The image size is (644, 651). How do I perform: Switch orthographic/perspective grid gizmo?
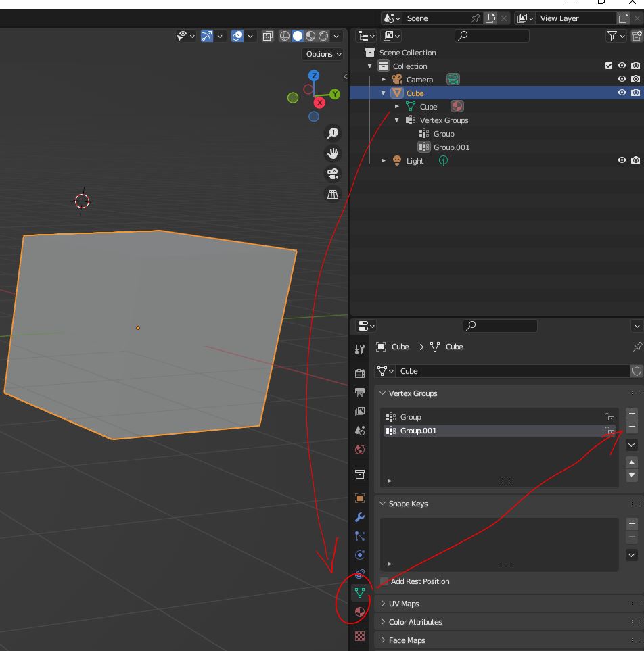pyautogui.click(x=333, y=194)
